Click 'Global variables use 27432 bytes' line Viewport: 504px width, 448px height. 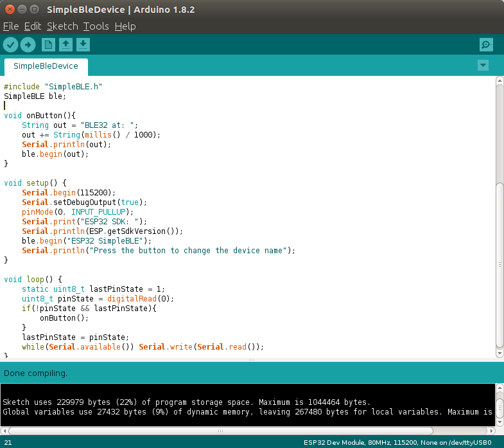coord(247,412)
